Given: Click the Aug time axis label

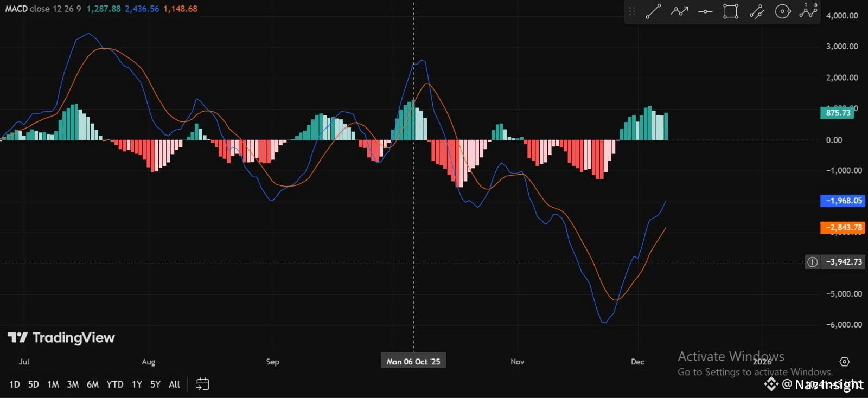Looking at the screenshot, I should (148, 362).
